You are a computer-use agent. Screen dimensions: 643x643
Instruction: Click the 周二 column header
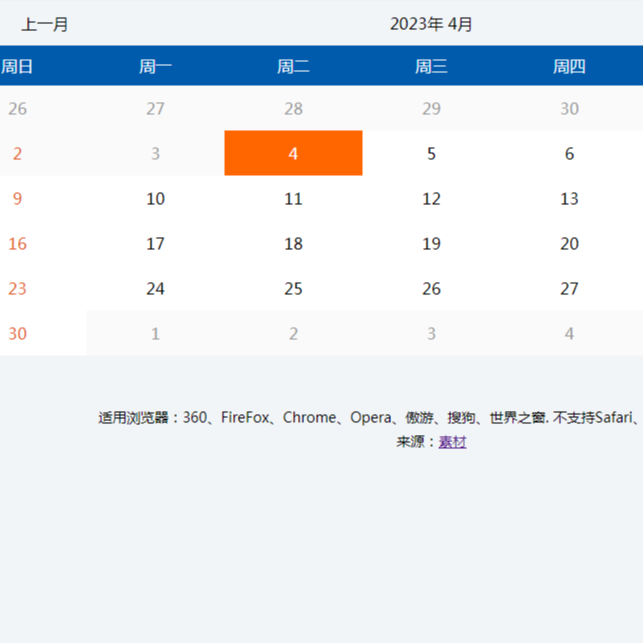pyautogui.click(x=293, y=66)
